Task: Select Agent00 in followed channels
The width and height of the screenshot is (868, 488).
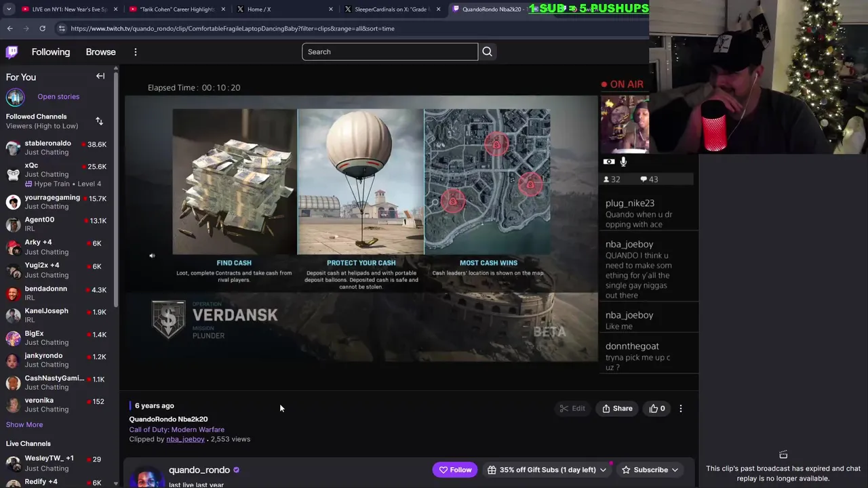Action: tap(59, 224)
